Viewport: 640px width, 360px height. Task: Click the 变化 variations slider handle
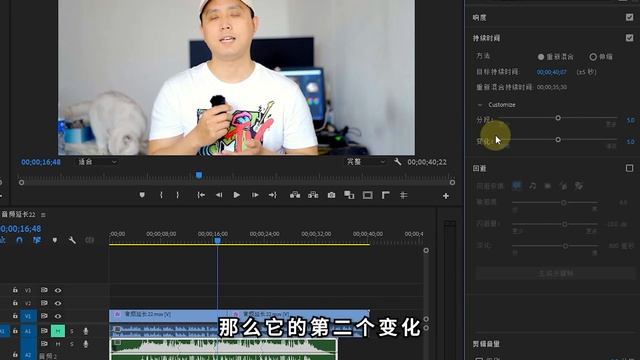[x=558, y=140]
